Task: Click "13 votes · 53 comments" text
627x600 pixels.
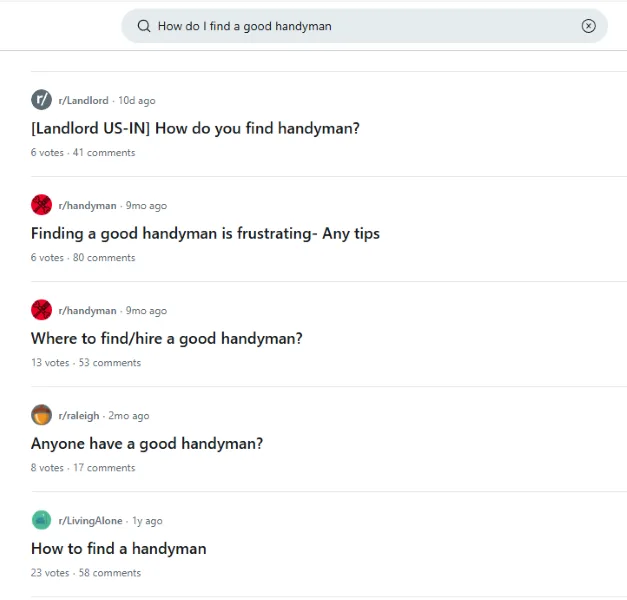Action: pos(86,363)
